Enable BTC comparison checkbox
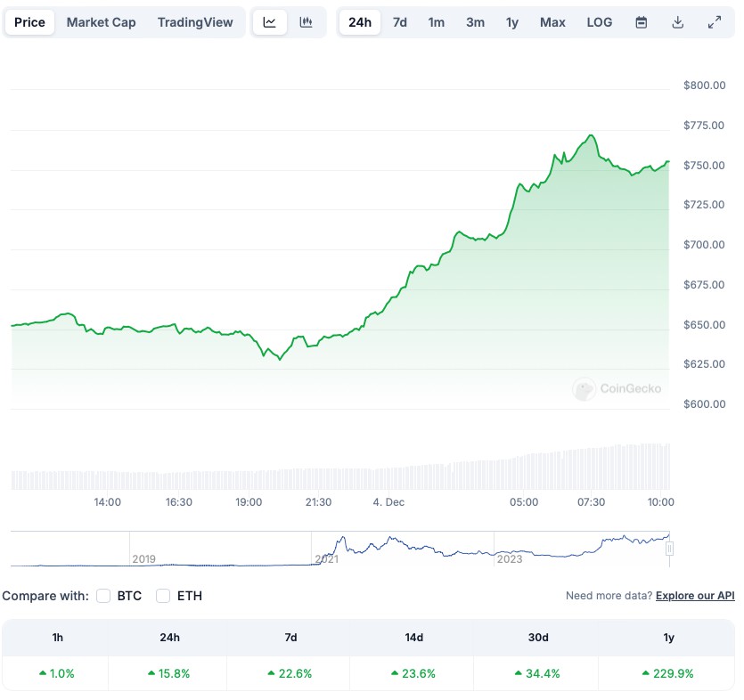 click(103, 596)
